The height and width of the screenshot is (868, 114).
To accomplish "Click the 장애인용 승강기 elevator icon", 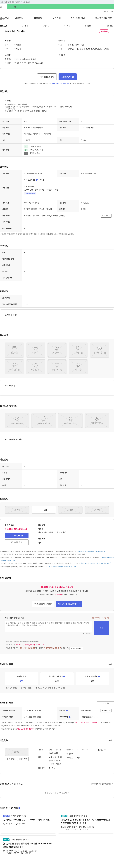I will pyautogui.click(x=44, y=420).
